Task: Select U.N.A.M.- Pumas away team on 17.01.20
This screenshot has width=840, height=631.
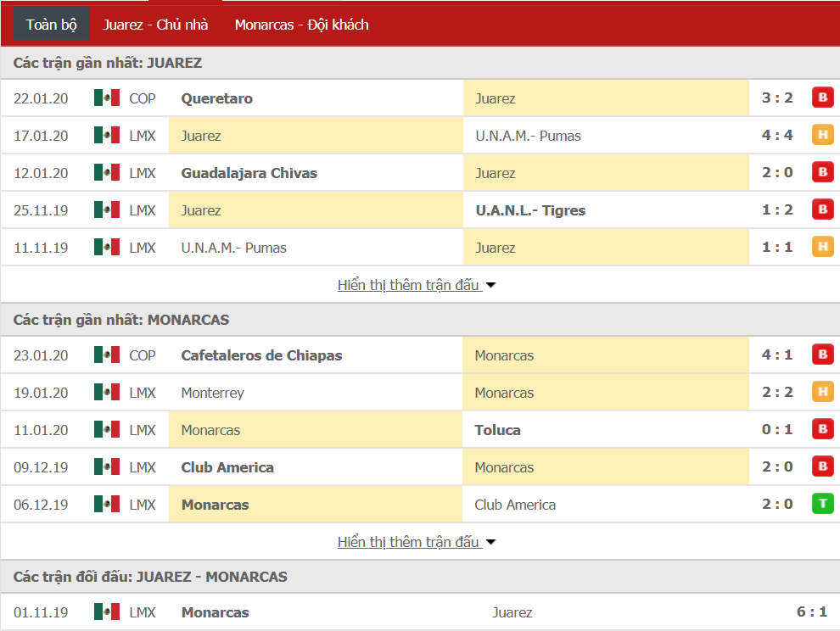Action: 528,136
